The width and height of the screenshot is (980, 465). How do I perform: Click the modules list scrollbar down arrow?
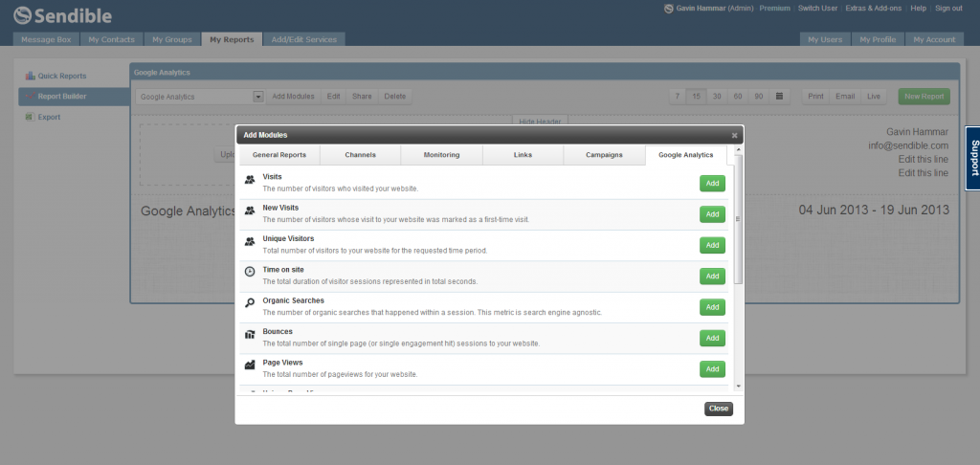(738, 387)
